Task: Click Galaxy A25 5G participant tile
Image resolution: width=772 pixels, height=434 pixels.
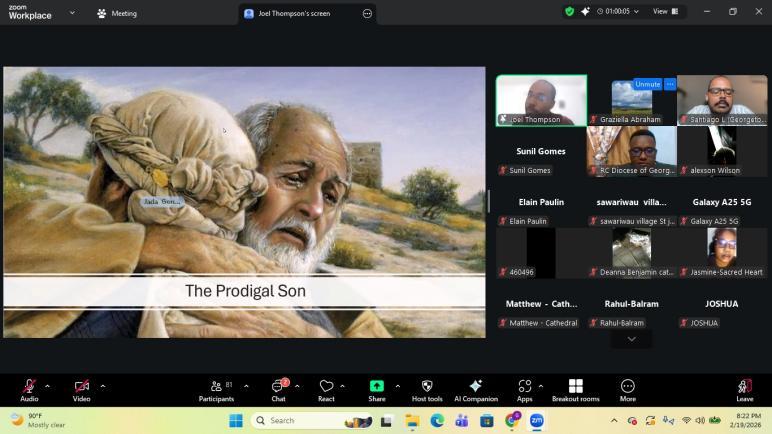Action: pos(722,202)
